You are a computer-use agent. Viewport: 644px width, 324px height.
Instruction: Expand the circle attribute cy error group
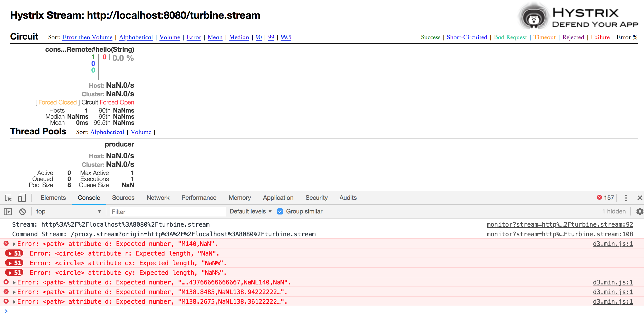pos(14,273)
